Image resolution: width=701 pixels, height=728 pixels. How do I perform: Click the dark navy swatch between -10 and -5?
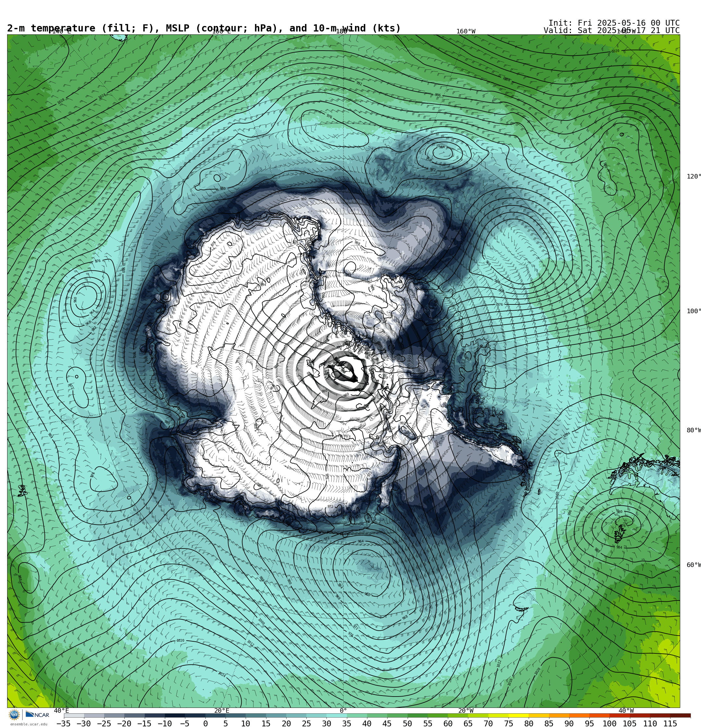point(175,715)
